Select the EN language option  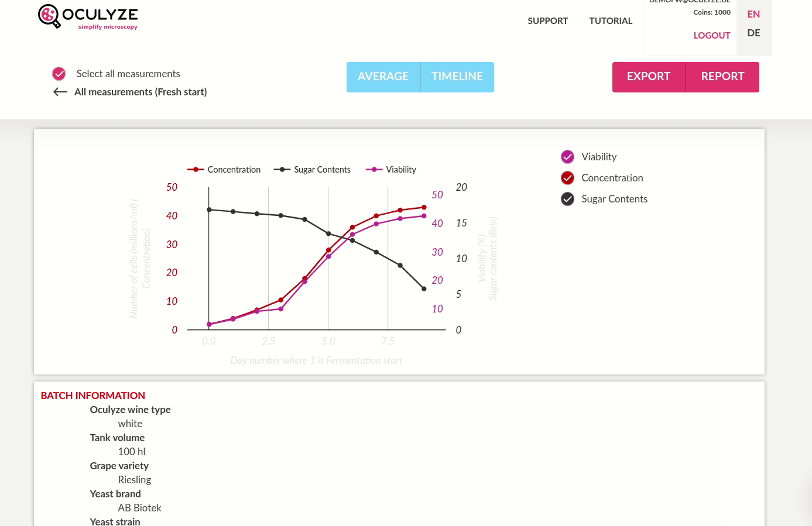(x=753, y=14)
